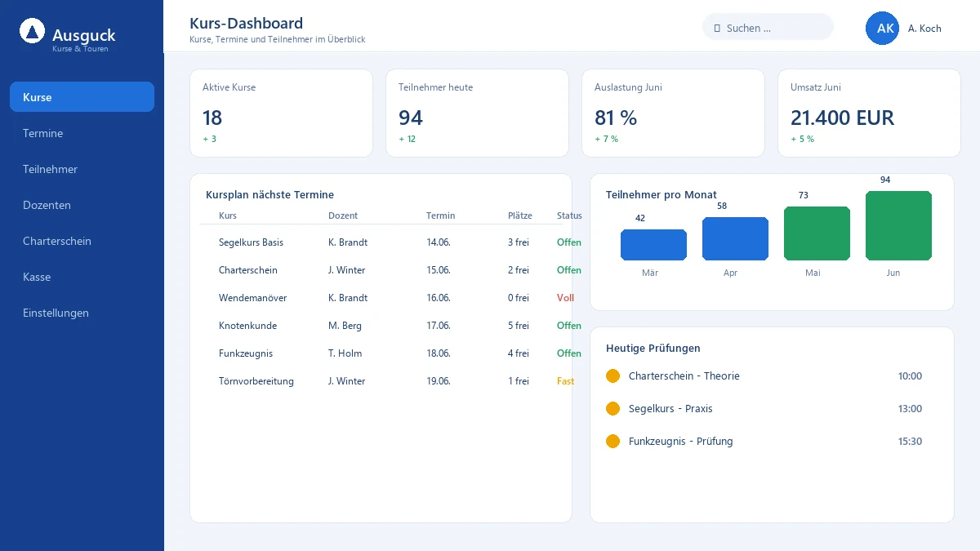This screenshot has width=980, height=551.
Task: Click the 10:00 exam time
Action: [910, 376]
